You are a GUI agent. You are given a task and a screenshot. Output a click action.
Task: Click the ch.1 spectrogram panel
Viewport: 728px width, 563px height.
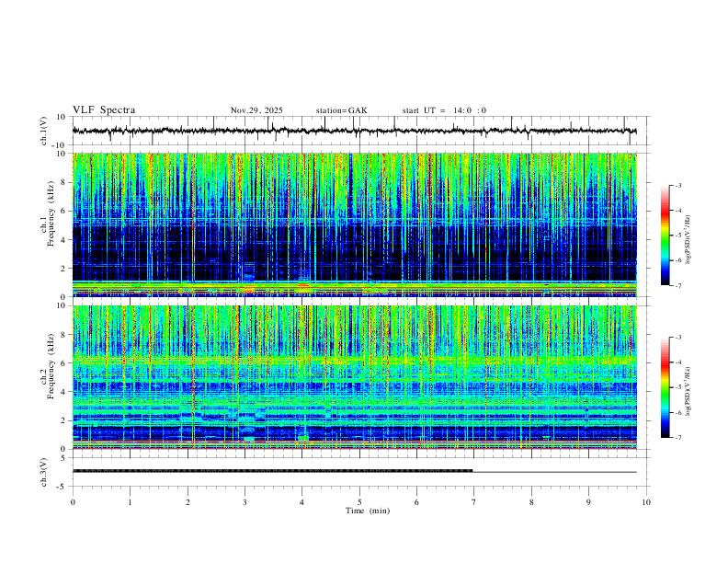(354, 224)
